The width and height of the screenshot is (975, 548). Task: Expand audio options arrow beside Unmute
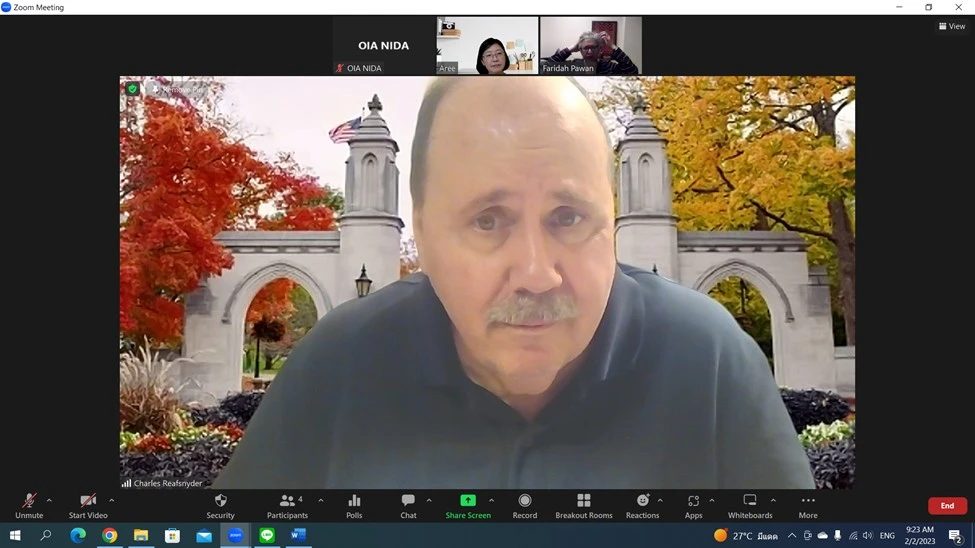coord(49,501)
